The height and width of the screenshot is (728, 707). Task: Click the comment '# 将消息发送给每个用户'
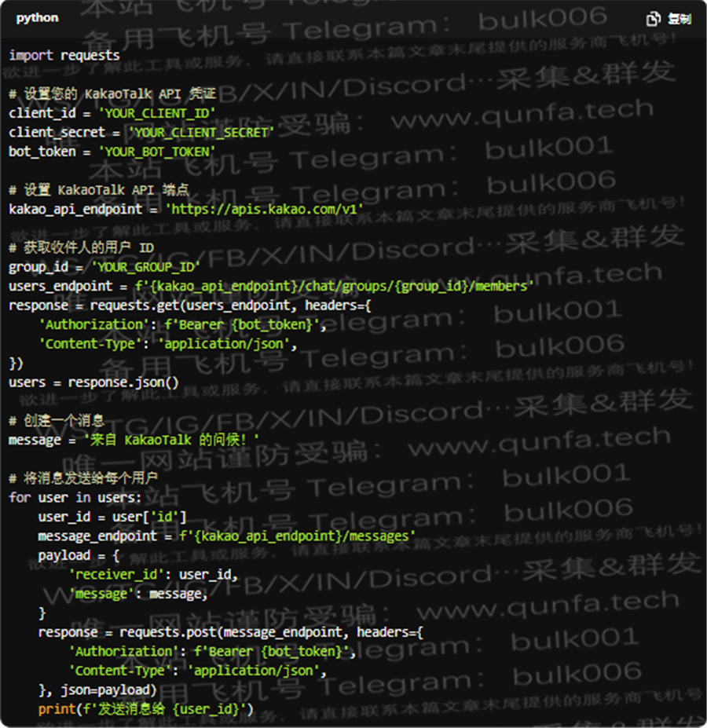click(x=83, y=479)
